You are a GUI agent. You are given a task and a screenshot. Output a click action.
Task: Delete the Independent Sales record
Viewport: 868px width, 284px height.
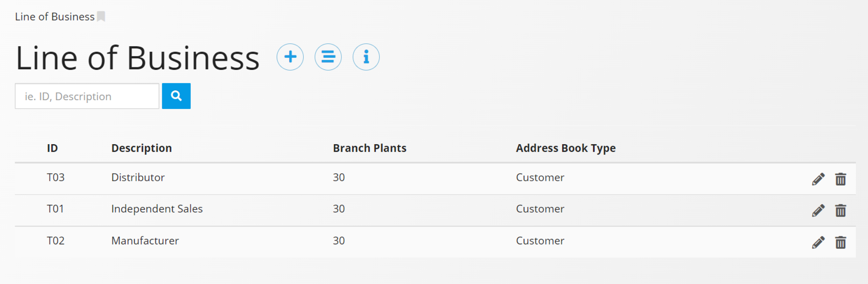(x=841, y=211)
